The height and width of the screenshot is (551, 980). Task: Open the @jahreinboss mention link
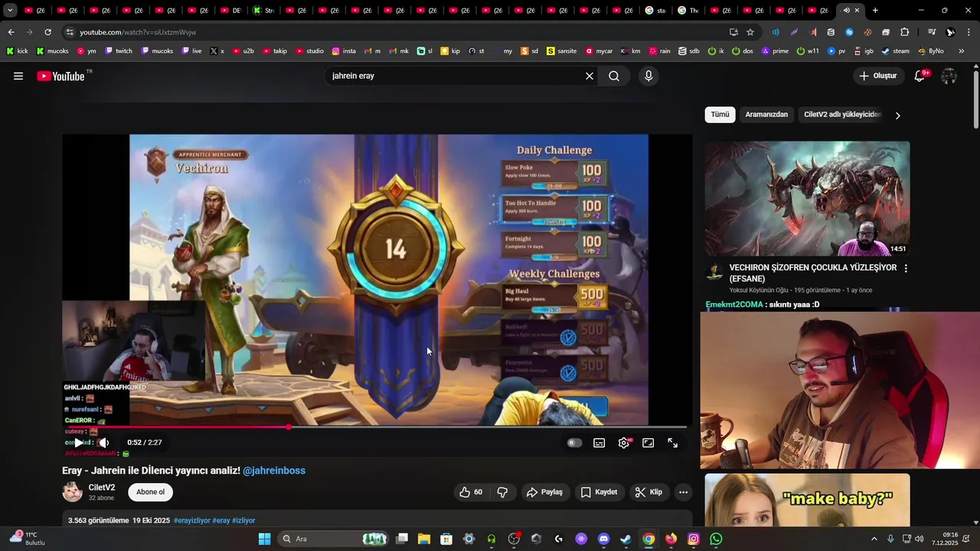coord(274,471)
